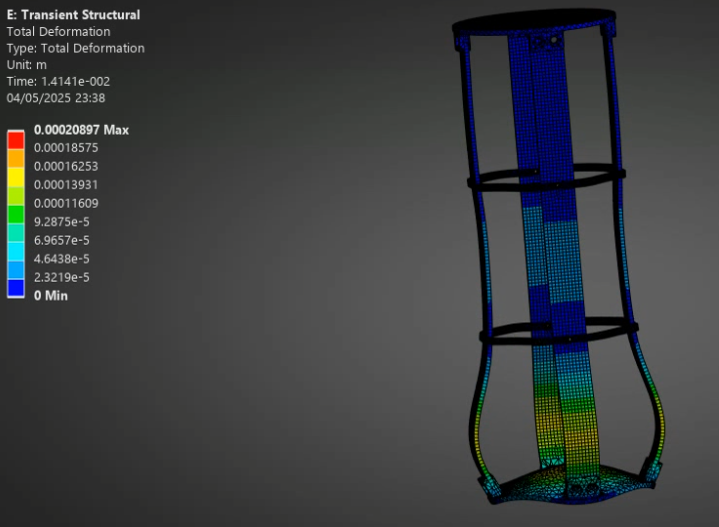Select the 0.00013931 legend value
The image size is (719, 527).
[66, 185]
